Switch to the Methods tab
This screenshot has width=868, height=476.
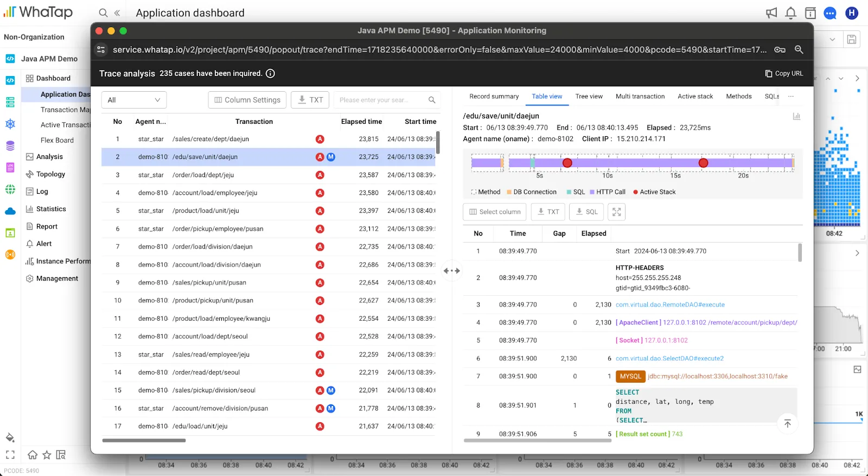click(x=739, y=96)
